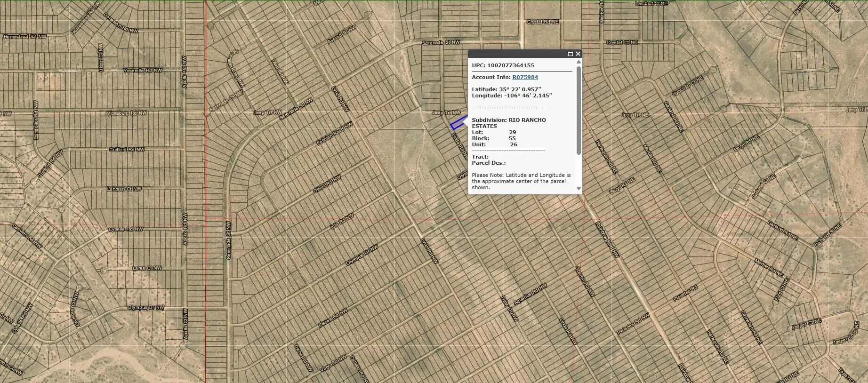Image resolution: width=868 pixels, height=383 pixels.
Task: Click the Crystal Rd NE road label
Action: pos(542,22)
